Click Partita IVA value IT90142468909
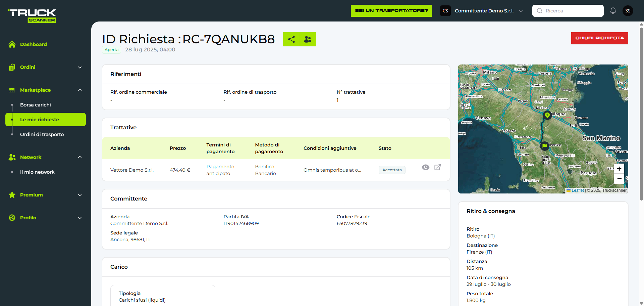Screen dimensions: 644x306 coord(241,223)
